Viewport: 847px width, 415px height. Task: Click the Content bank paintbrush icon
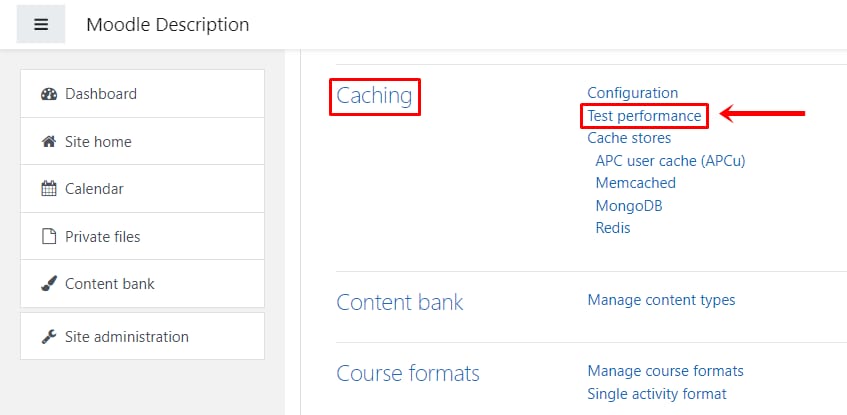tap(49, 284)
